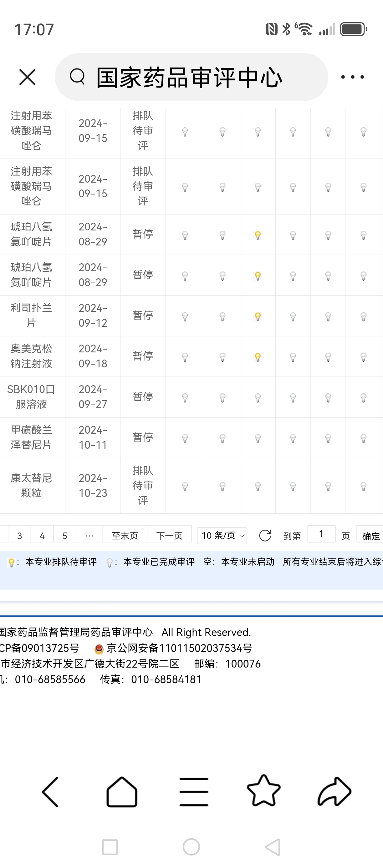The image size is (383, 868).
Task: Open the browser home icon
Action: [x=122, y=791]
